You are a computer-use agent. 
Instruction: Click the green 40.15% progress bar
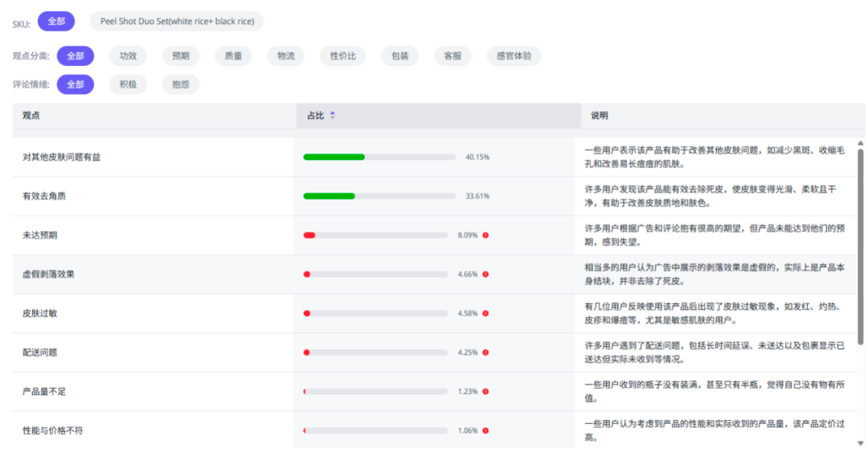tap(334, 157)
